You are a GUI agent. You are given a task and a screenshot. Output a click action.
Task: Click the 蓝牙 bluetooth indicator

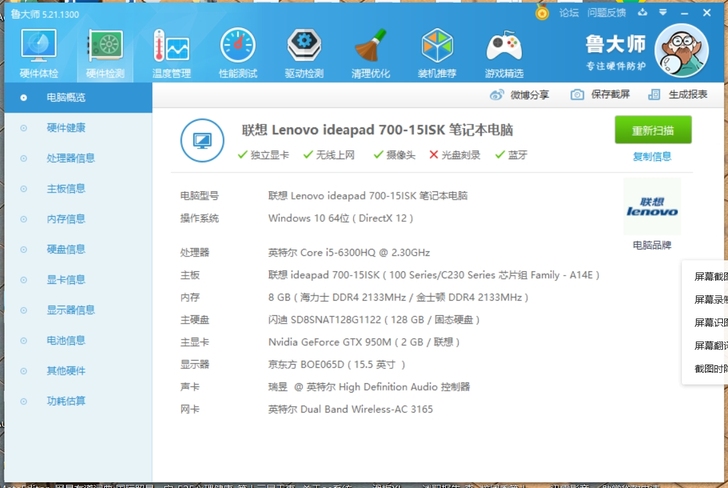511,155
